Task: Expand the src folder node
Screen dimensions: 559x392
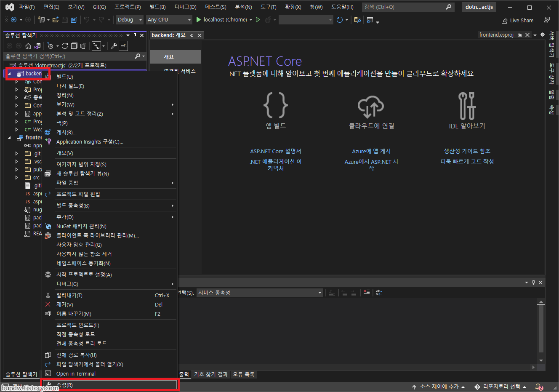Action: click(x=16, y=178)
